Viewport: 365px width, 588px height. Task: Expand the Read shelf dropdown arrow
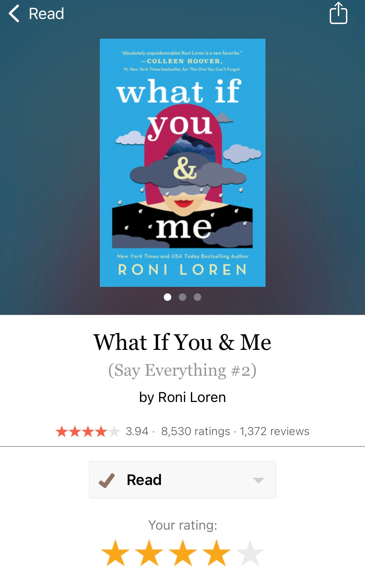click(x=258, y=480)
